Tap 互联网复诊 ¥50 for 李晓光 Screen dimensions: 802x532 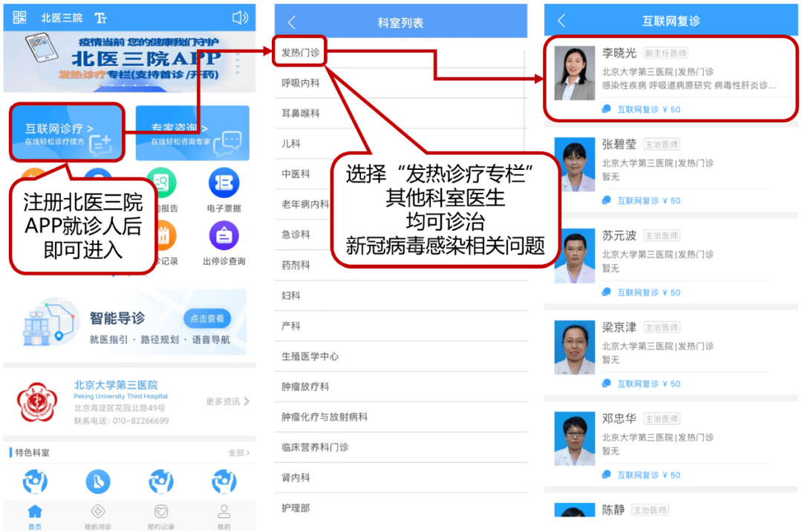tap(642, 109)
